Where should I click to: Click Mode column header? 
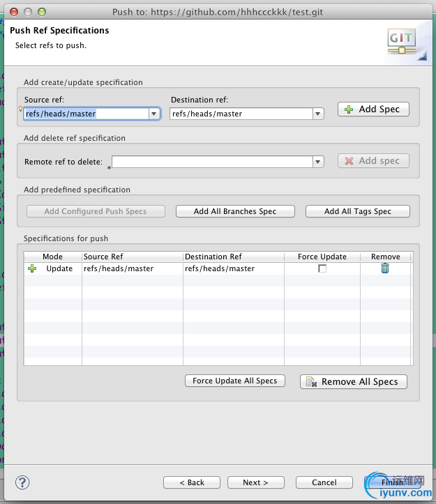[53, 257]
